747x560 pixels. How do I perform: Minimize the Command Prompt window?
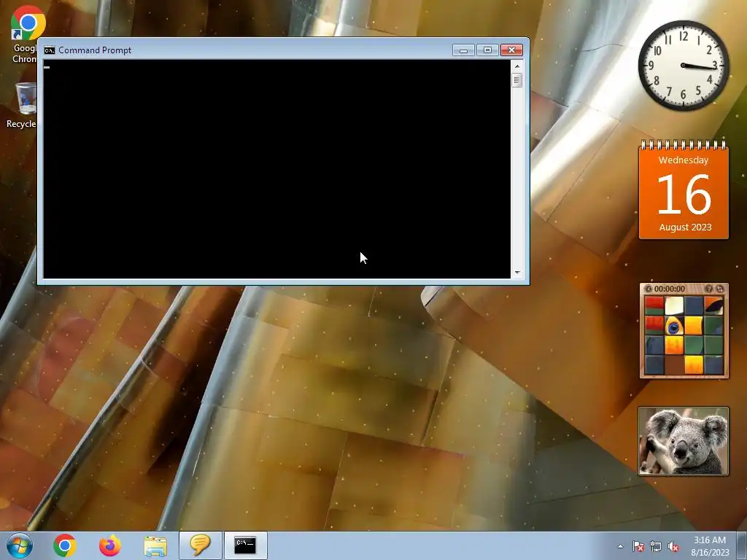pos(463,50)
